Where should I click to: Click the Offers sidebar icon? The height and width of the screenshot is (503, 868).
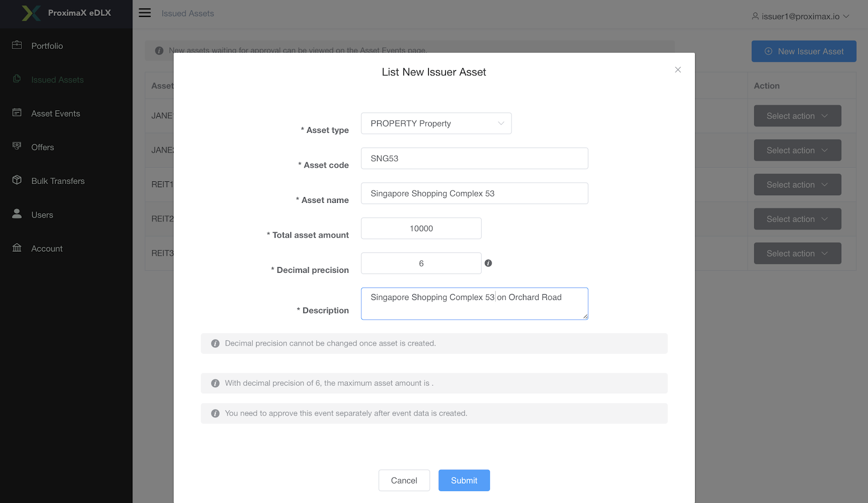click(x=17, y=146)
